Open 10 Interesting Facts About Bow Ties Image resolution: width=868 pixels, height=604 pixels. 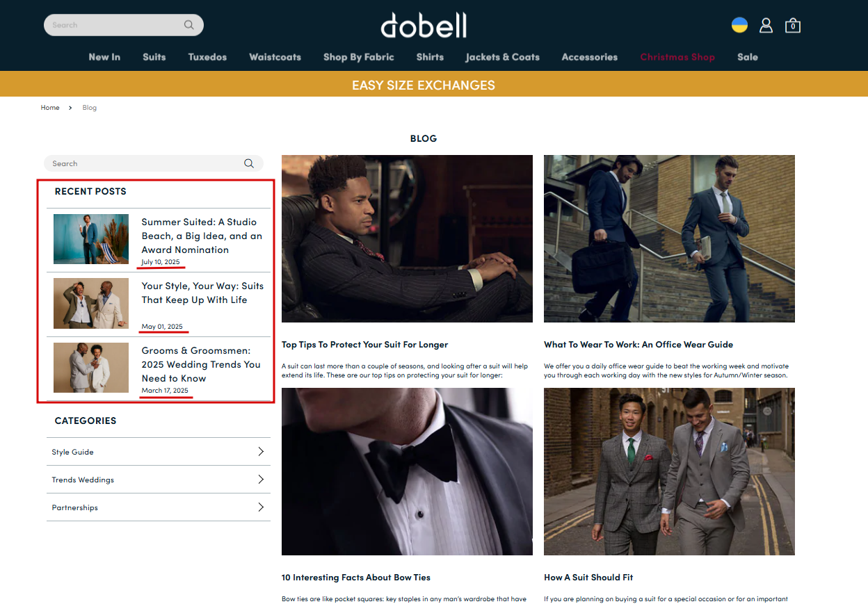[356, 578]
